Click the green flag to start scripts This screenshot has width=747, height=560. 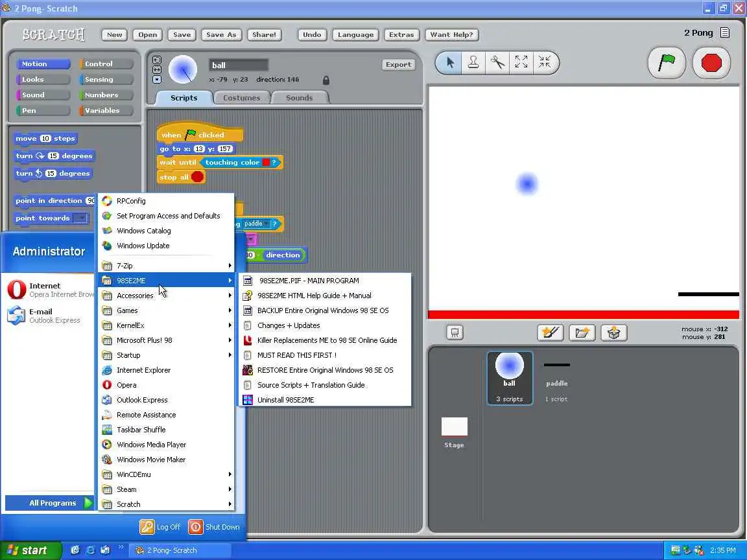pyautogui.click(x=667, y=62)
